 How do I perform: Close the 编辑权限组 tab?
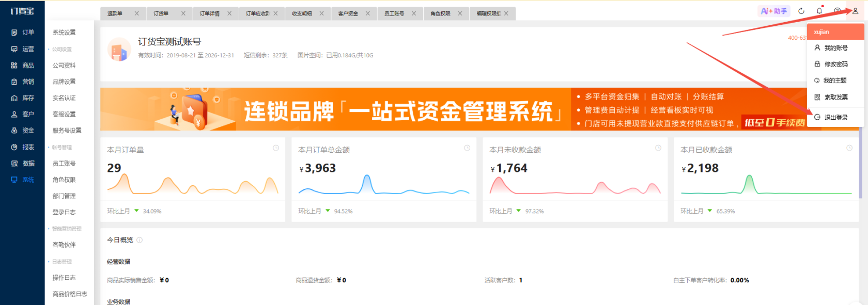(506, 13)
